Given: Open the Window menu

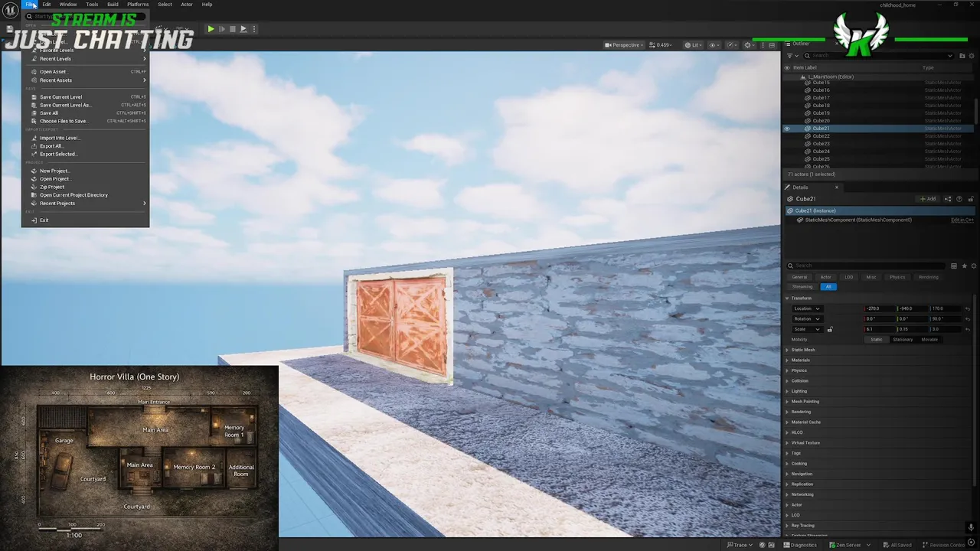Looking at the screenshot, I should (x=68, y=5).
